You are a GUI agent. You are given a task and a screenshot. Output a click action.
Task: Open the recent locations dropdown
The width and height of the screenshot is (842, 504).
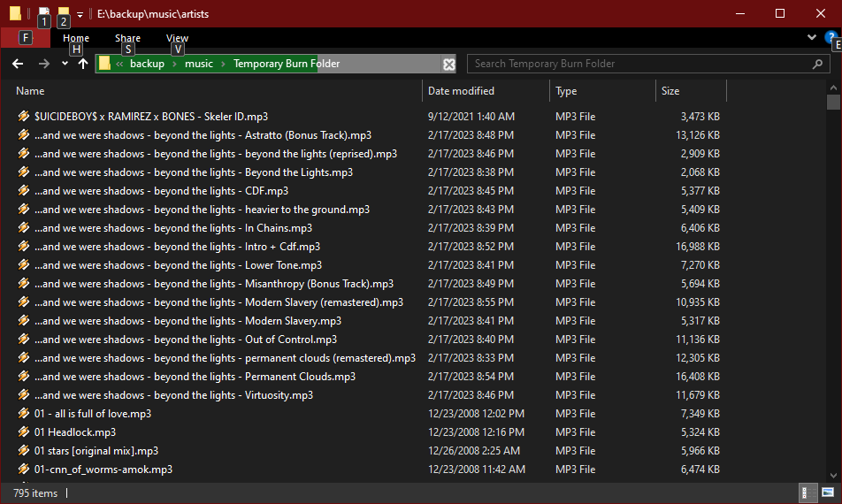[65, 64]
